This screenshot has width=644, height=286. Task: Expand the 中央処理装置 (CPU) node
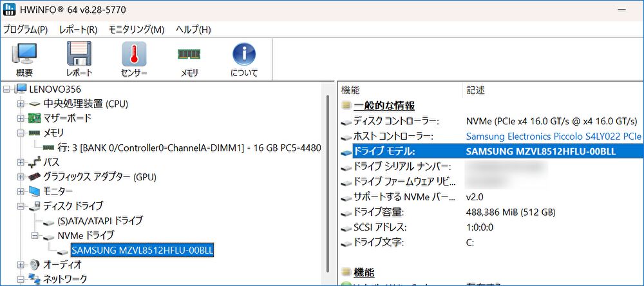(21, 104)
